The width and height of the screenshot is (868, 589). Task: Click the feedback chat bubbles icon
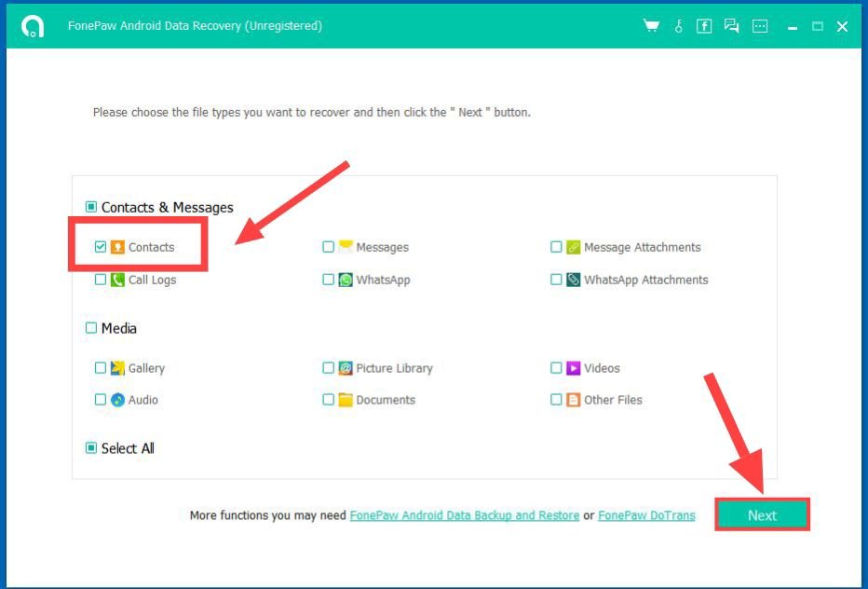point(732,26)
